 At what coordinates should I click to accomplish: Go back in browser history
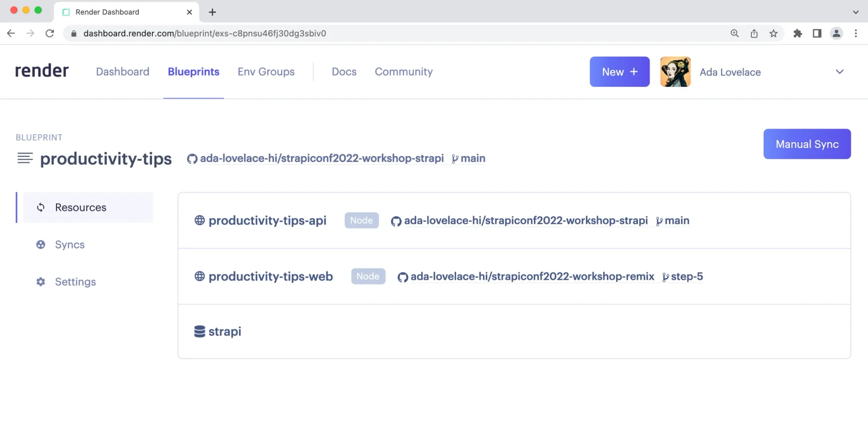tap(11, 33)
